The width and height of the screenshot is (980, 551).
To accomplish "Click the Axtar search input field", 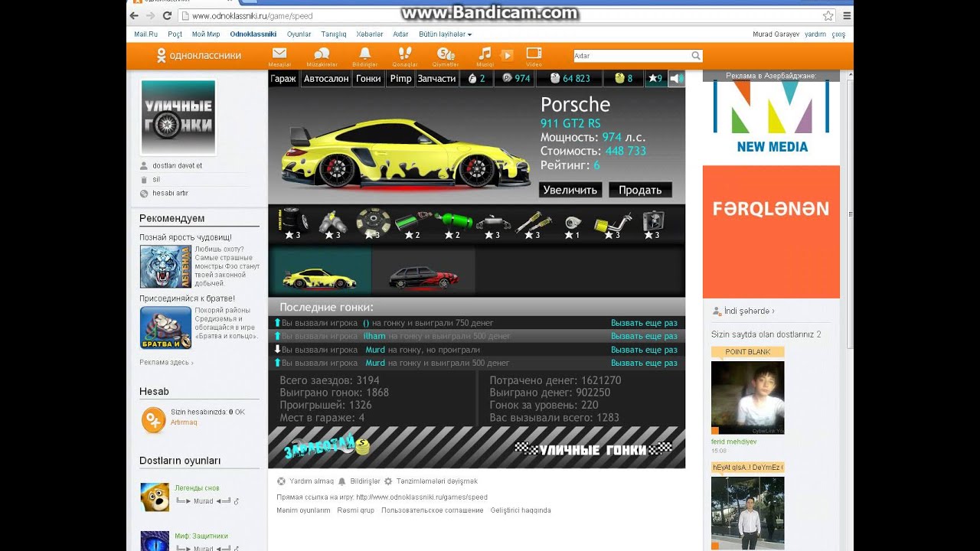I will [x=632, y=56].
